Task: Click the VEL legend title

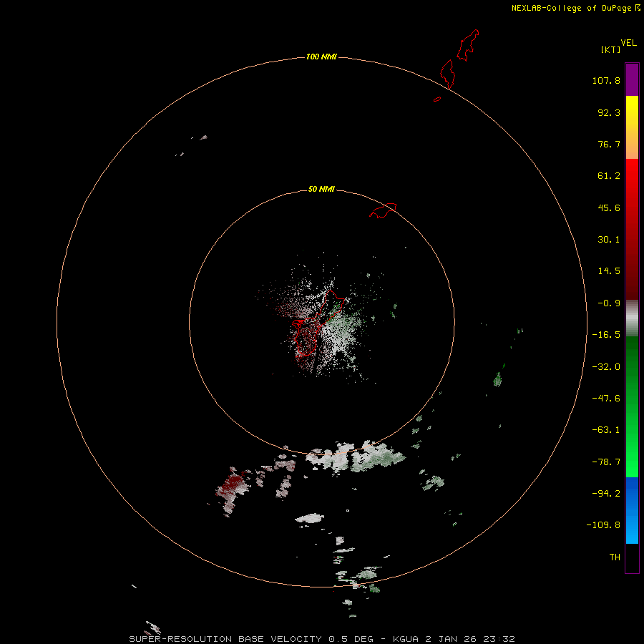Action: pos(628,43)
